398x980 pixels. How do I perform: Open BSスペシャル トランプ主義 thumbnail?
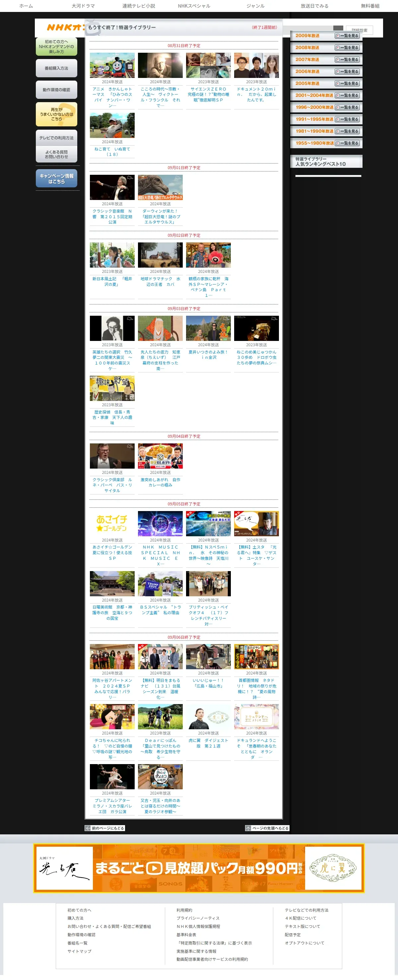point(160,584)
